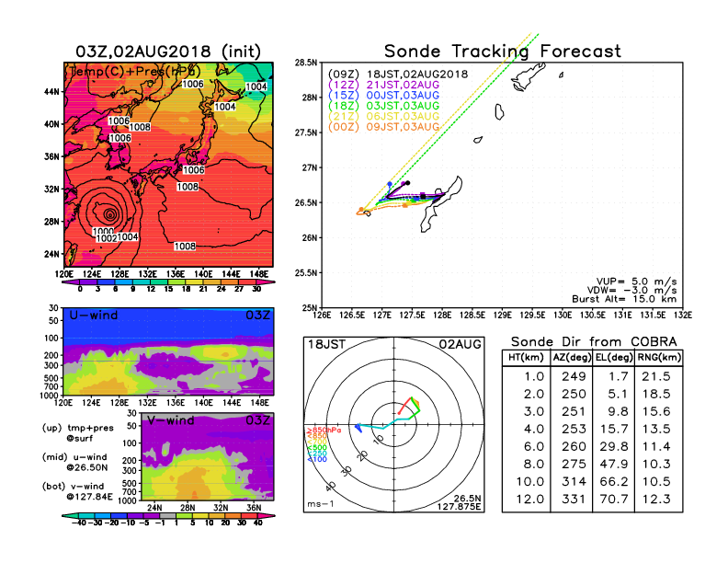Viewport: 728px width, 563px height.
Task: Select azimuth cell '249' in the table
Action: (574, 376)
